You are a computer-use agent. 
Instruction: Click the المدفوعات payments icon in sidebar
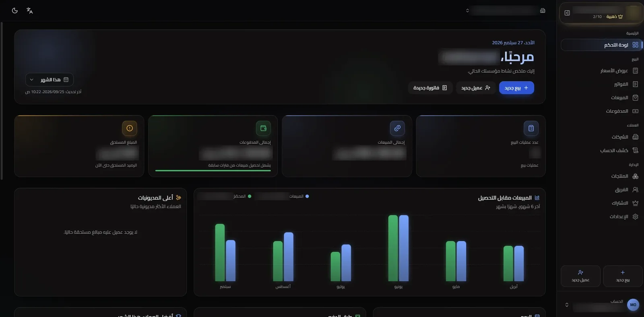636,111
